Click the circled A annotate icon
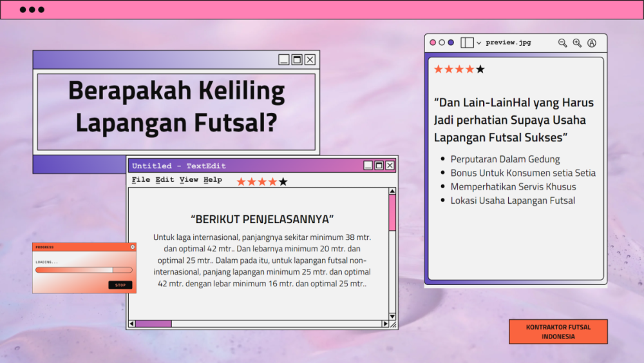The image size is (644, 363). [592, 43]
